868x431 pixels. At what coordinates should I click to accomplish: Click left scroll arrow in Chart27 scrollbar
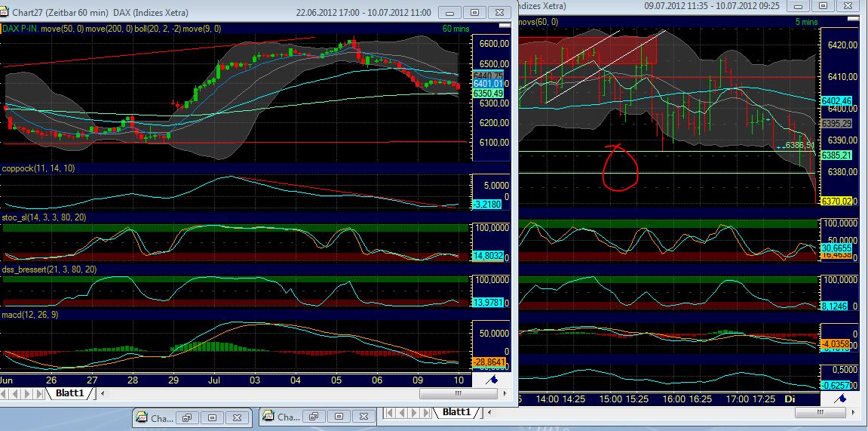(x=102, y=394)
